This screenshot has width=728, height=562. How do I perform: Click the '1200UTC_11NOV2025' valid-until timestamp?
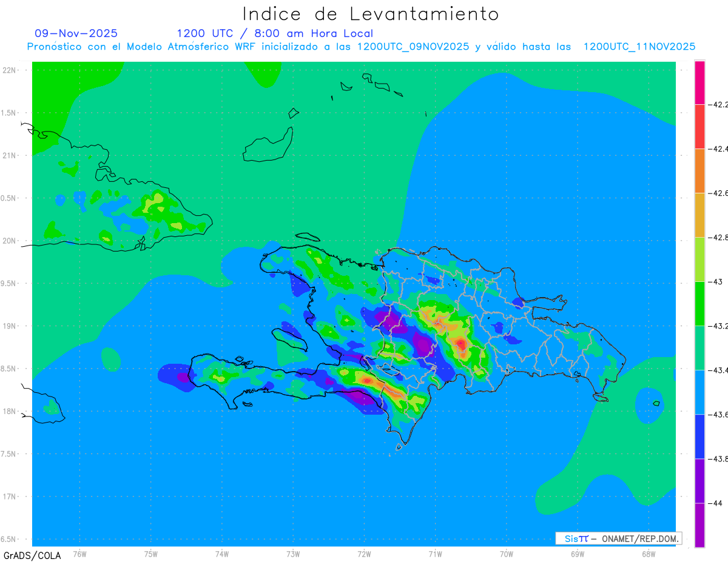(639, 47)
